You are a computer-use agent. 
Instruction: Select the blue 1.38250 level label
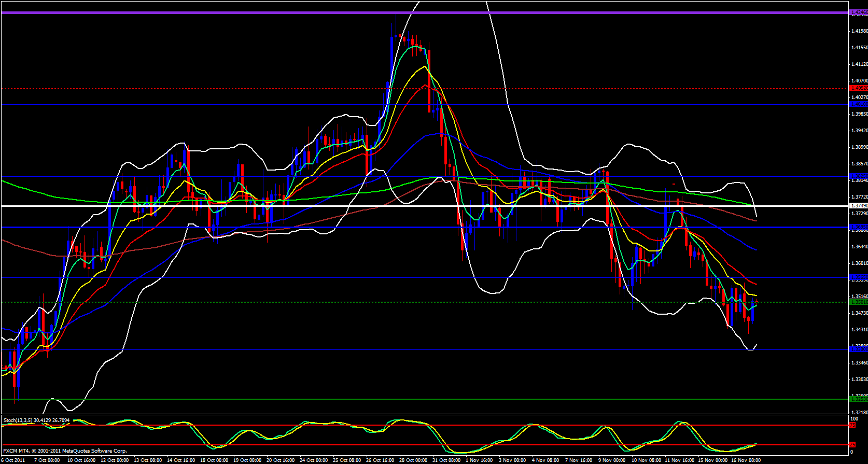(858, 176)
